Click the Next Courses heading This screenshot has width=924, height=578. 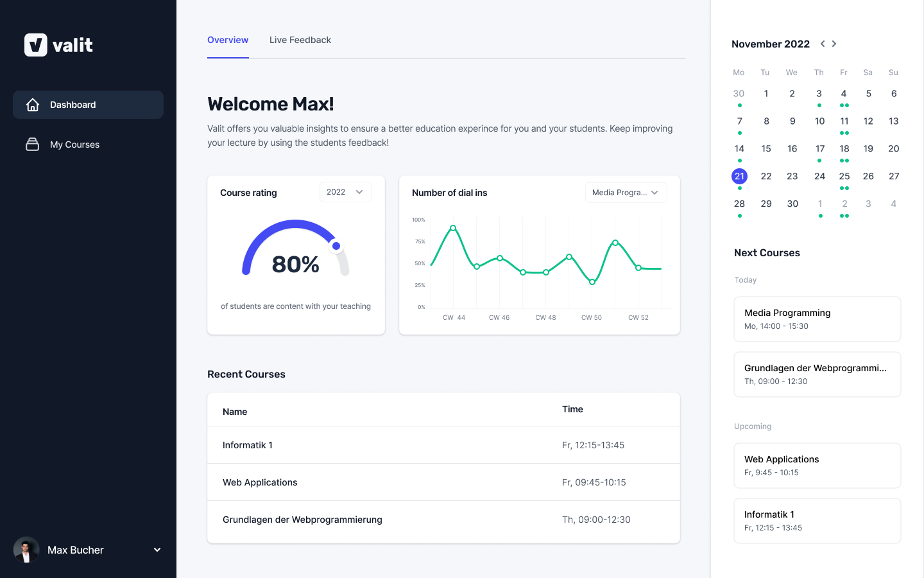(x=767, y=253)
